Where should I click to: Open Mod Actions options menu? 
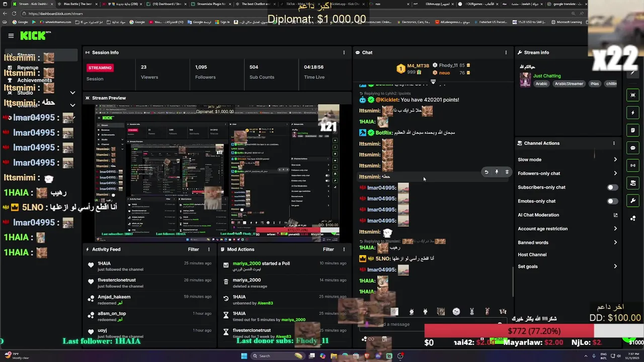point(344,249)
